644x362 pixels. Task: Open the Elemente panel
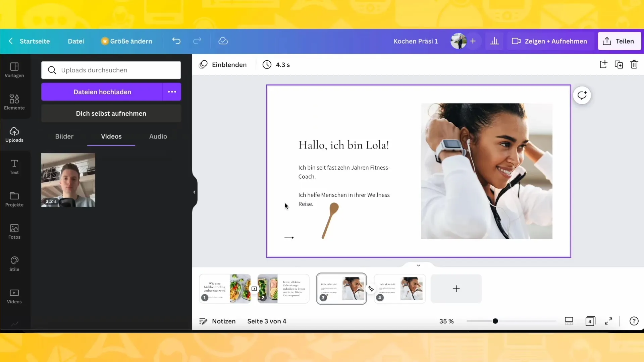click(x=14, y=102)
